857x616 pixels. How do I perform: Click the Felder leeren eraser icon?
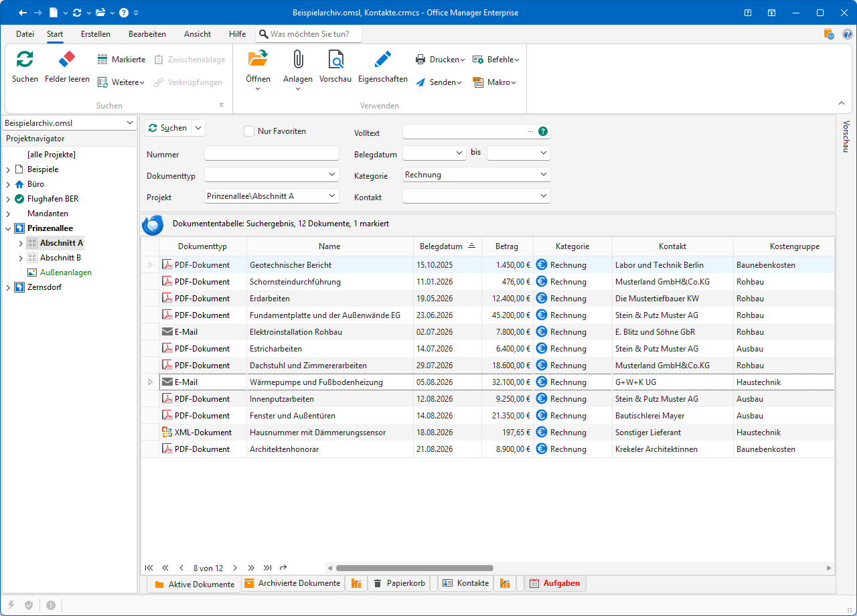pos(67,59)
